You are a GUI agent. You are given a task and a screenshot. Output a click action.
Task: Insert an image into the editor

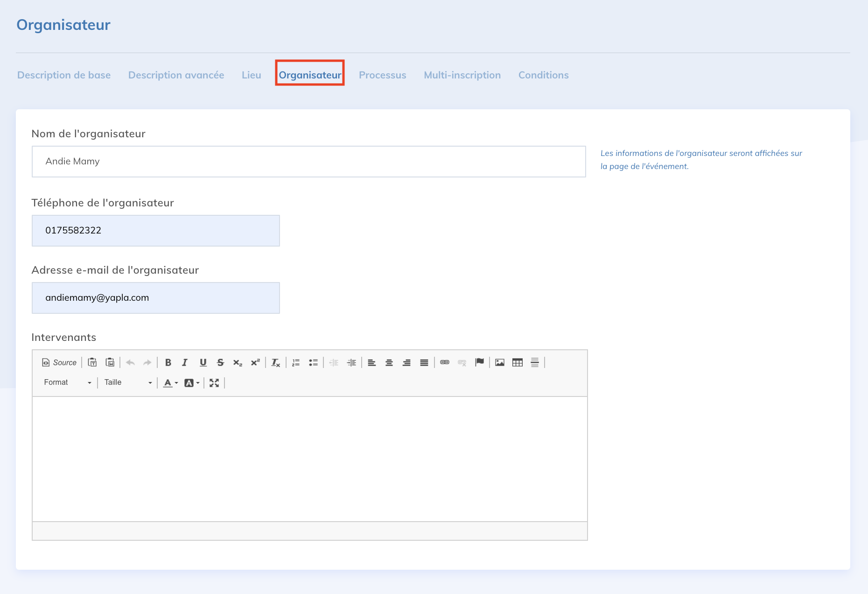click(x=500, y=362)
